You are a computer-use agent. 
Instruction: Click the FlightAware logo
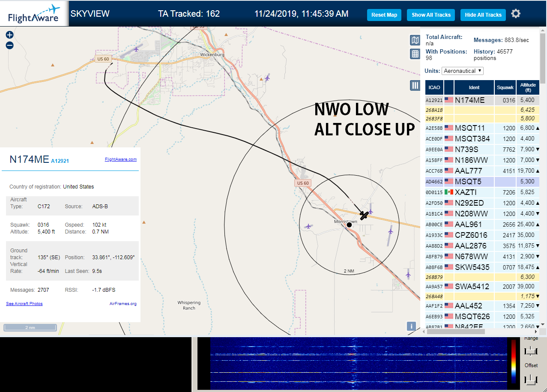pos(34,14)
